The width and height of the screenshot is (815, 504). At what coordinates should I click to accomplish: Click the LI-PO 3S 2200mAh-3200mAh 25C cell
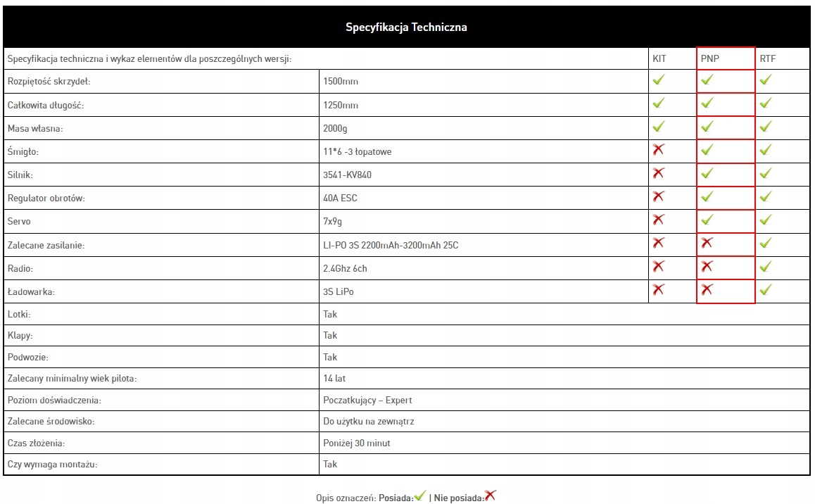coord(391,245)
